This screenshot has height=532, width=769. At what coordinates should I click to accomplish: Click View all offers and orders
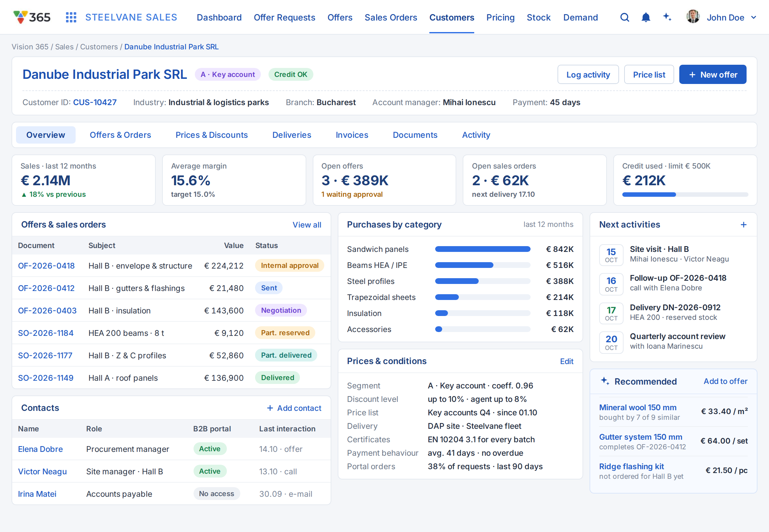(307, 225)
